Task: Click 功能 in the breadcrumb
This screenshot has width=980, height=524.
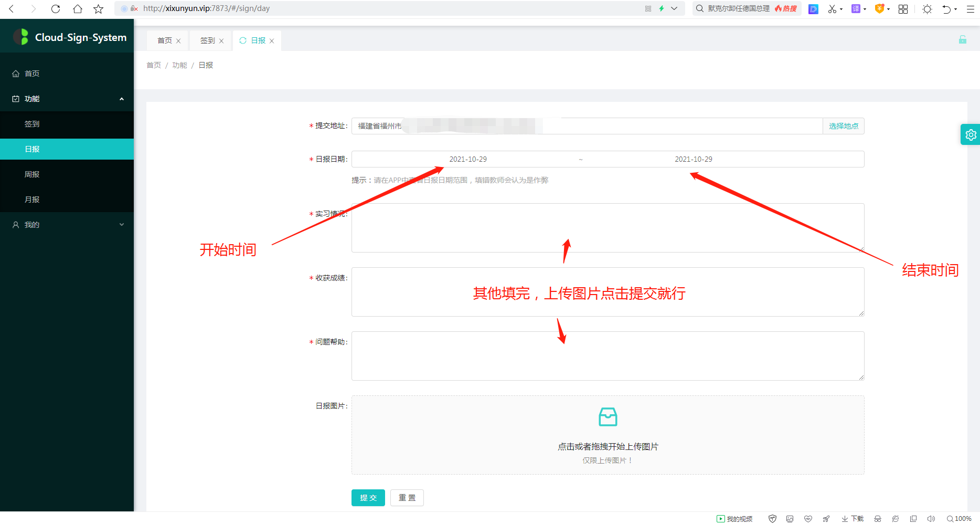Action: (x=179, y=65)
